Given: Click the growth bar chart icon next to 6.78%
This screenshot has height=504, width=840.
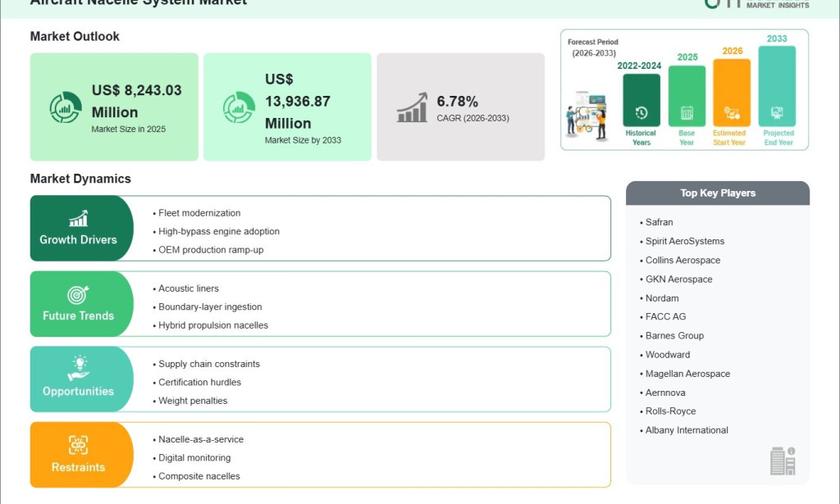Looking at the screenshot, I should [x=412, y=107].
